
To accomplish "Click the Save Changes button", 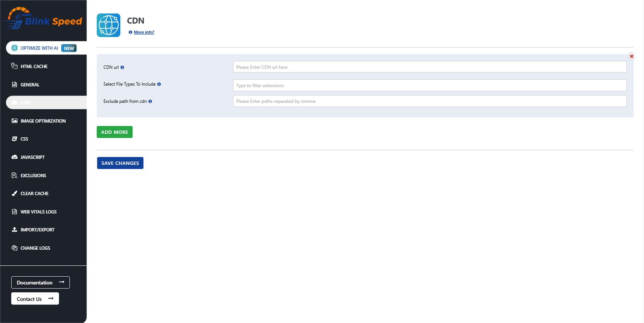I will (x=120, y=163).
